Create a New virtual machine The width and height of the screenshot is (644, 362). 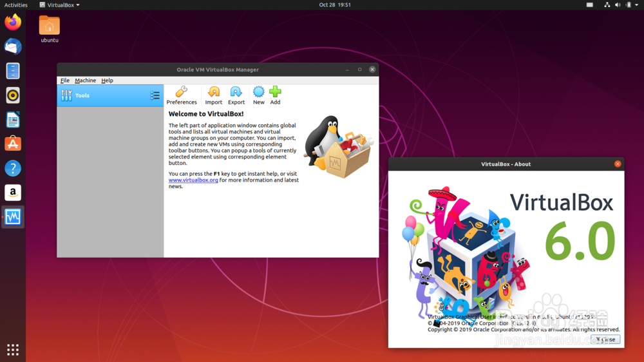coord(259,95)
